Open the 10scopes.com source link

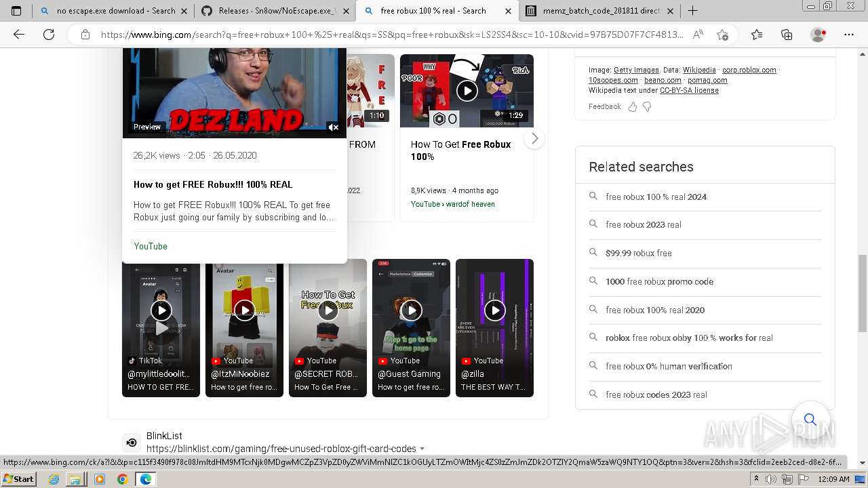(613, 80)
